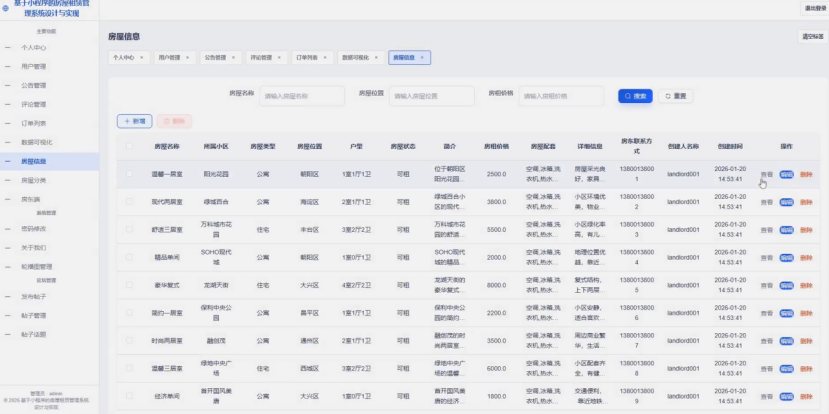Focus the 房屋名称 search input
The image size is (829, 414).
(302, 96)
